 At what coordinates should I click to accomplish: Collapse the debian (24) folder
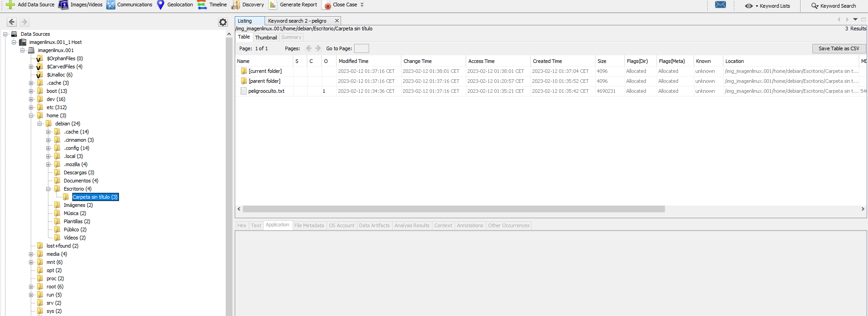coord(40,124)
